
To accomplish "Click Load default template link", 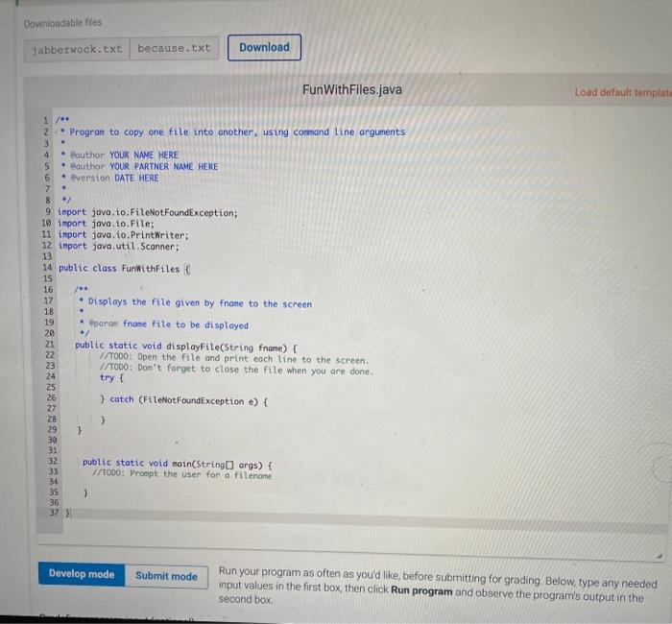I will pyautogui.click(x=623, y=92).
